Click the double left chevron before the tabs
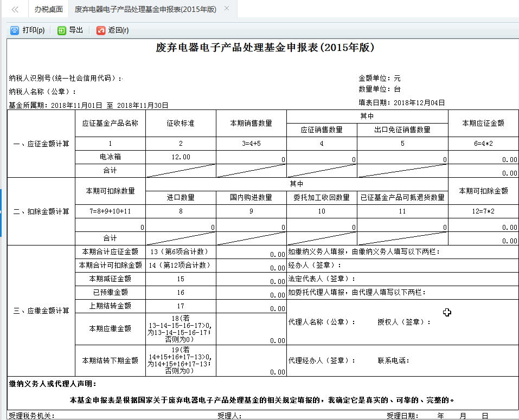This screenshot has width=519, height=420. (14, 9)
